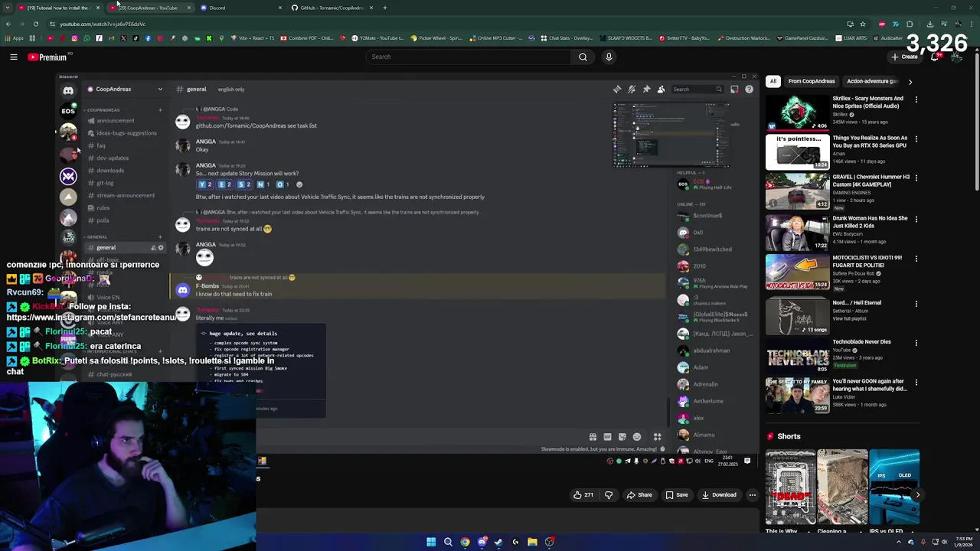This screenshot has height=551, width=980.
Task: Open stream-announcement Discord channel
Action: [x=124, y=195]
